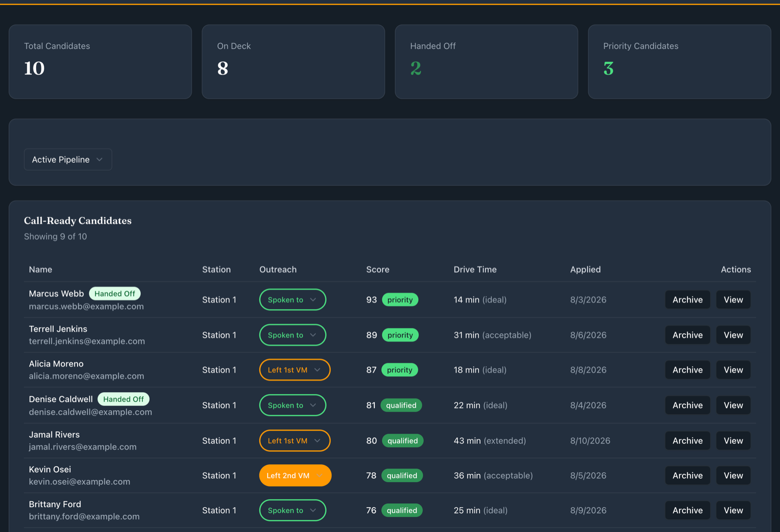Click Marcus Webb's Handed Off badge

point(115,294)
